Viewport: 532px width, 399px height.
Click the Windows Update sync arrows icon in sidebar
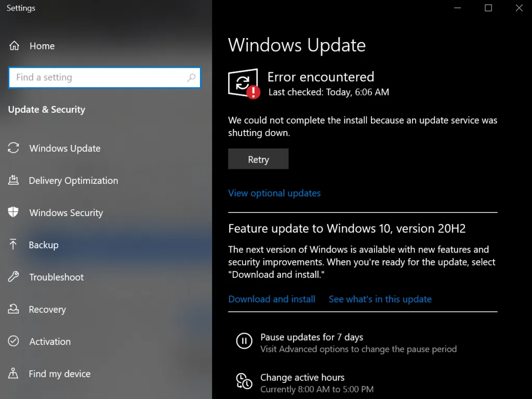(13, 148)
